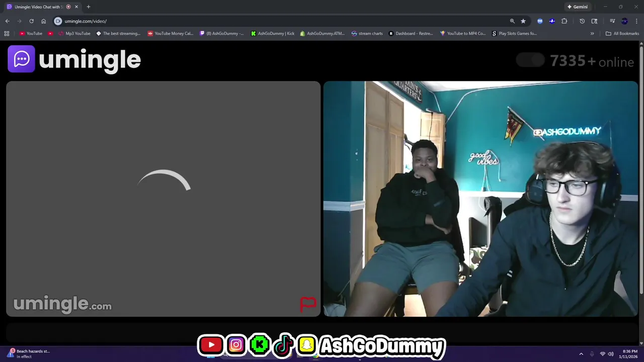Screen dimensions: 644x362
Task: Open the Gemini button
Action: point(577,7)
